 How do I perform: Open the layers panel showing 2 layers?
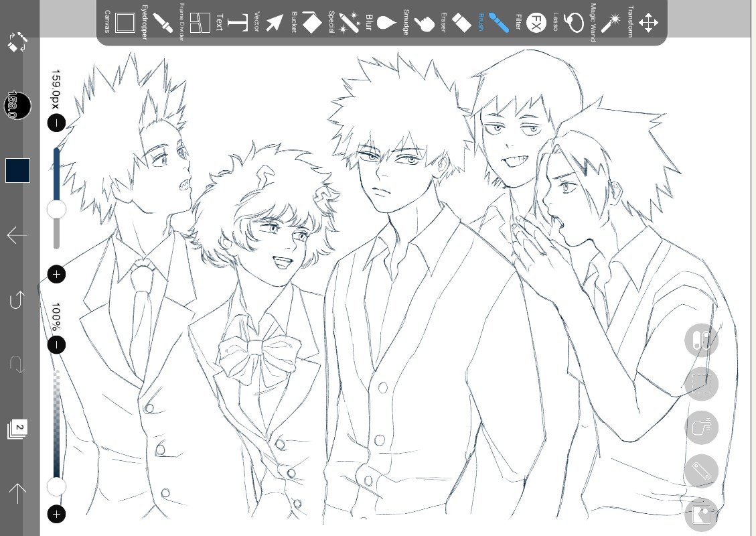pos(17,428)
